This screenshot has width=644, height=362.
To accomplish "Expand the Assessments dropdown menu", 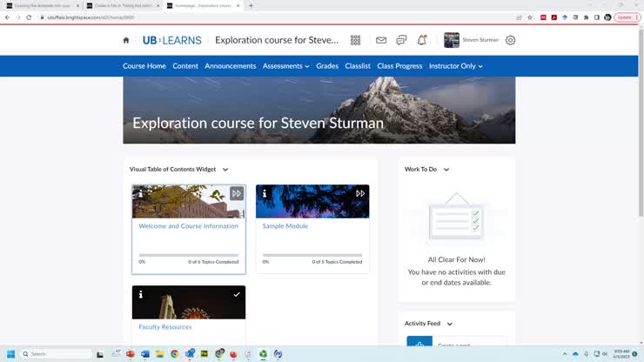I will pyautogui.click(x=285, y=66).
